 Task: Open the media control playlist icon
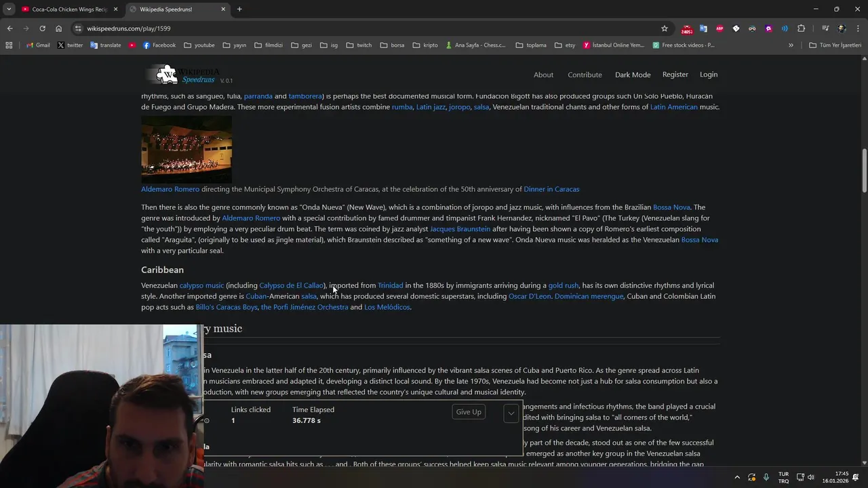click(x=825, y=28)
